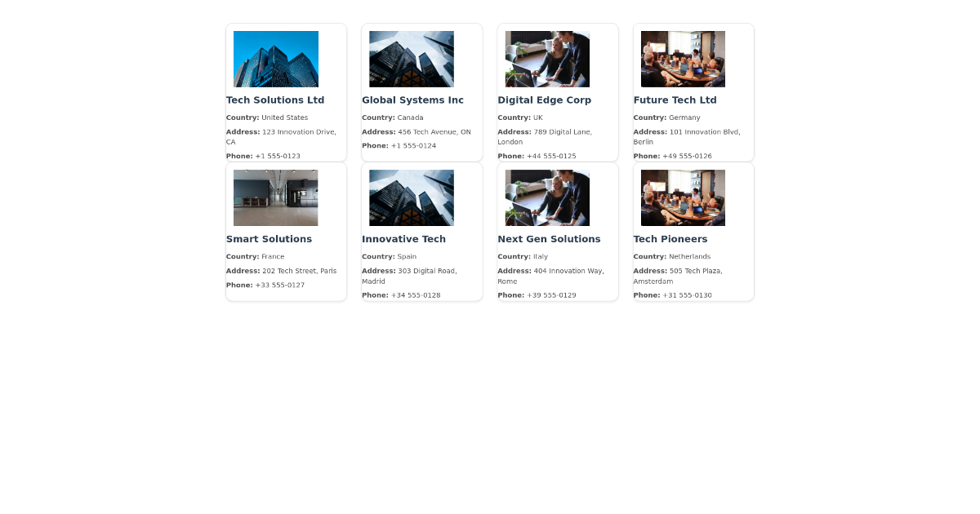Open the Innovative Tech company title
The width and height of the screenshot is (980, 514).
[403, 239]
